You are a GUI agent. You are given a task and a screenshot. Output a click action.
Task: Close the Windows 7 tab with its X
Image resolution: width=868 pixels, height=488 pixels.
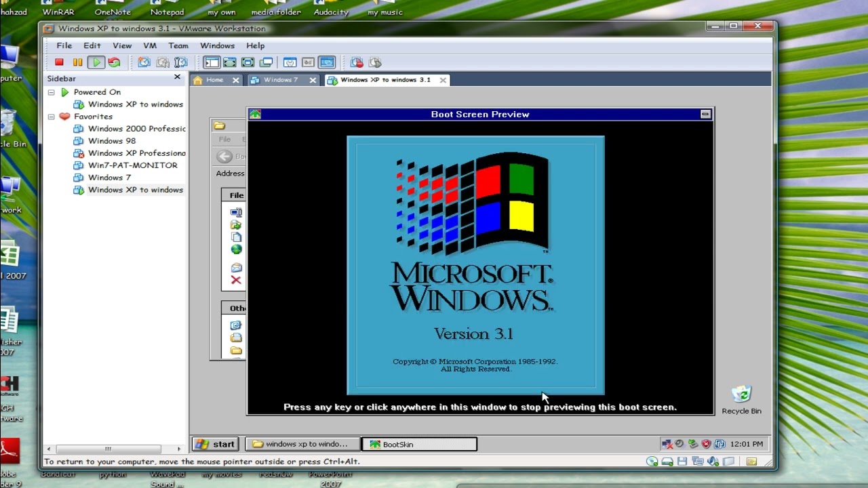[313, 80]
